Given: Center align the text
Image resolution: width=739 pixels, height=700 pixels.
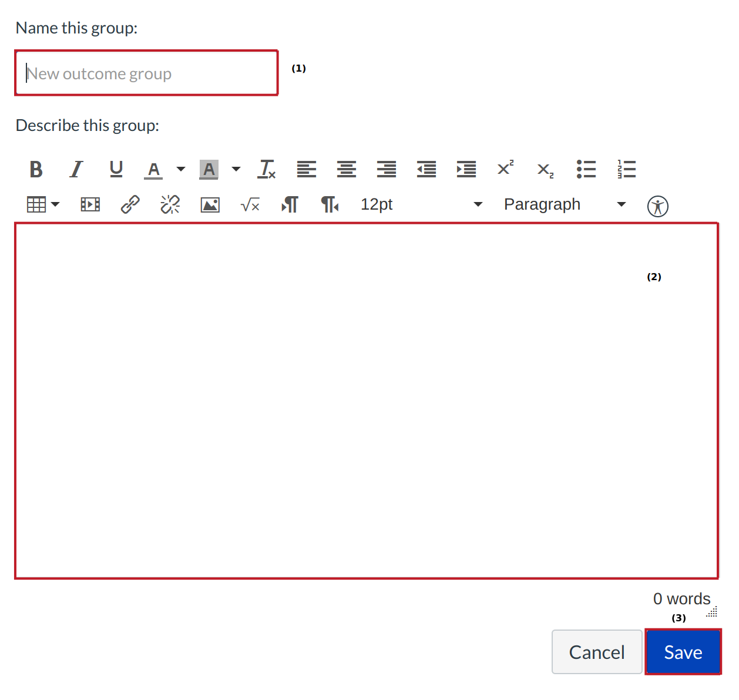Looking at the screenshot, I should click(x=347, y=169).
